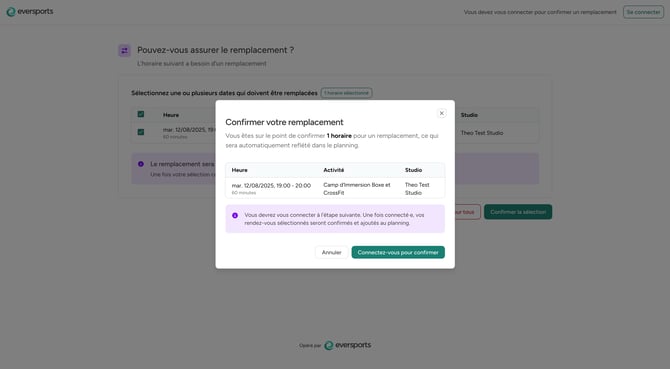The height and width of the screenshot is (369, 670).
Task: Select the Camp d'Immersion Boxe et CrossFit row
Action: coord(335,188)
